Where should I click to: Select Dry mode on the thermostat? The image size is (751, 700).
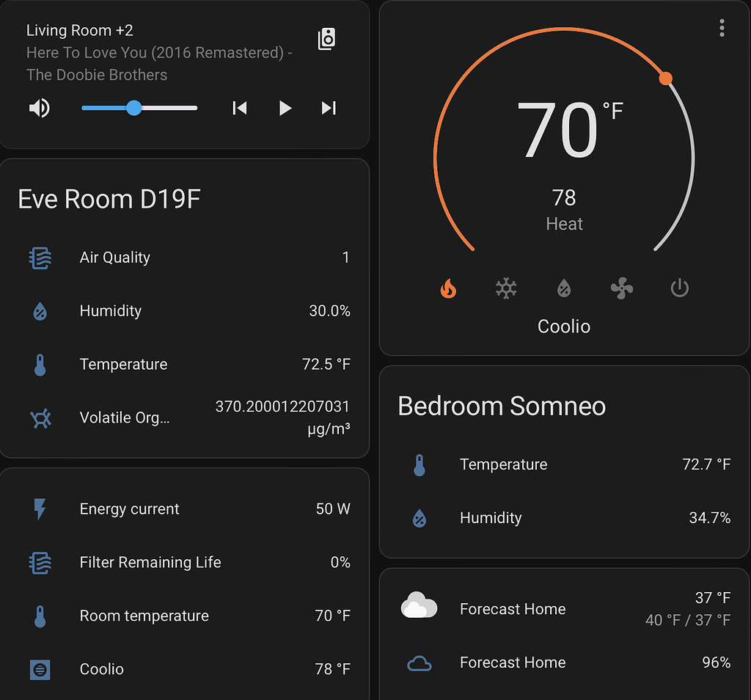point(564,288)
